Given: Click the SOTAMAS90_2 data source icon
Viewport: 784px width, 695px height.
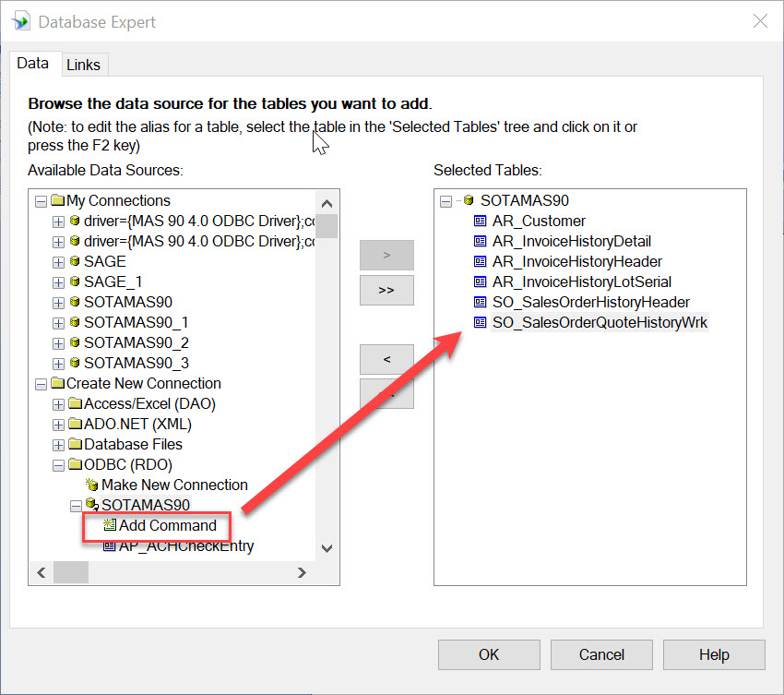Looking at the screenshot, I should point(75,342).
